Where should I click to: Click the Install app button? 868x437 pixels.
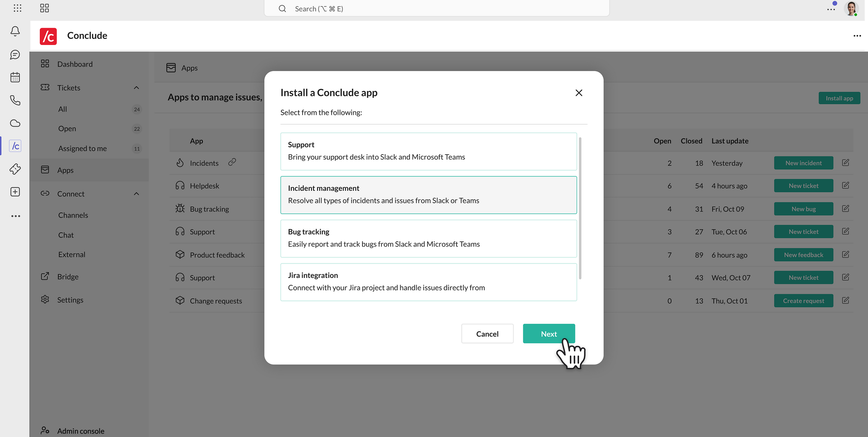839,98
